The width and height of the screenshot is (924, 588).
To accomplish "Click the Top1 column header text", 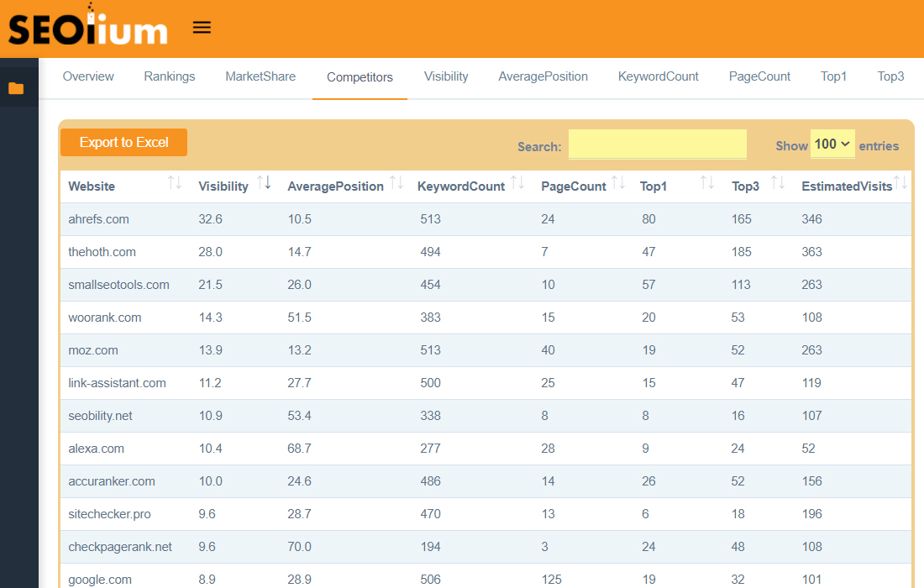I will click(x=654, y=186).
